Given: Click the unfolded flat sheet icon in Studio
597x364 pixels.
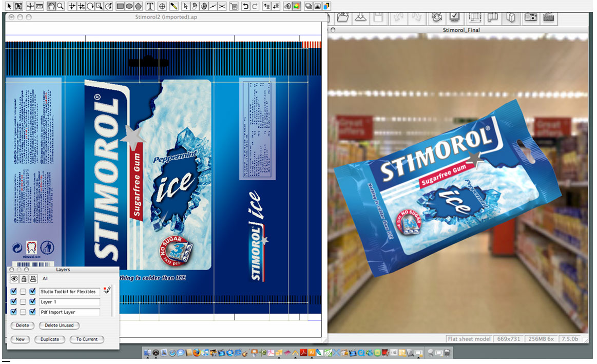Looking at the screenshot, I should [x=493, y=17].
